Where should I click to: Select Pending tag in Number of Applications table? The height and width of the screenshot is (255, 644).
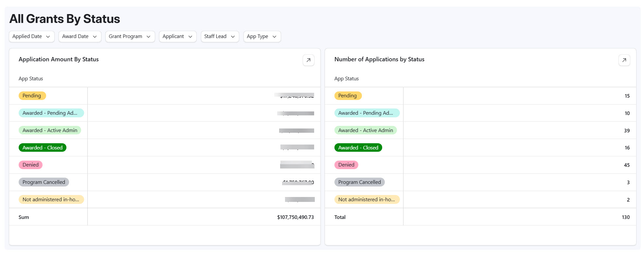coord(348,96)
